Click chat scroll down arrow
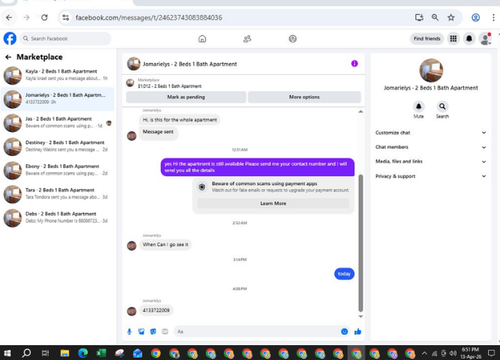500x360 pixels. point(360,316)
